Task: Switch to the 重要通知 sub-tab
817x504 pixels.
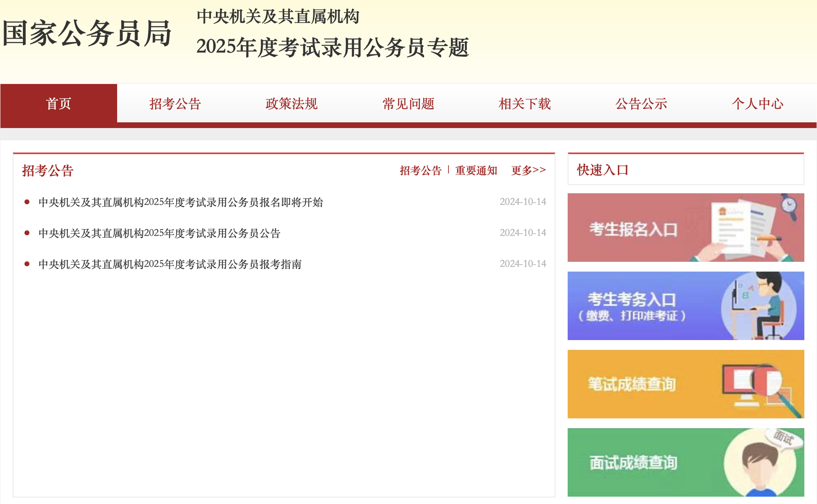Action: [476, 170]
